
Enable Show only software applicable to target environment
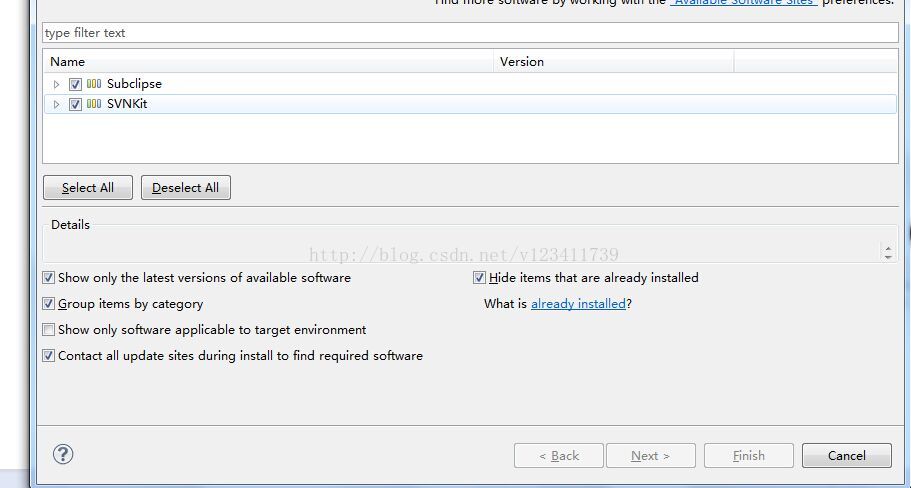click(48, 330)
